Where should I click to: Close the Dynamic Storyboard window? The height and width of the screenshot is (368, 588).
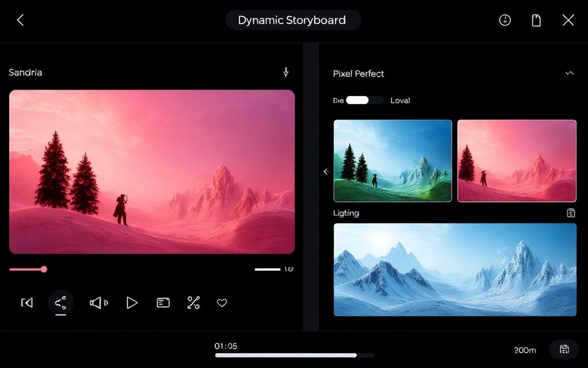[x=568, y=20]
